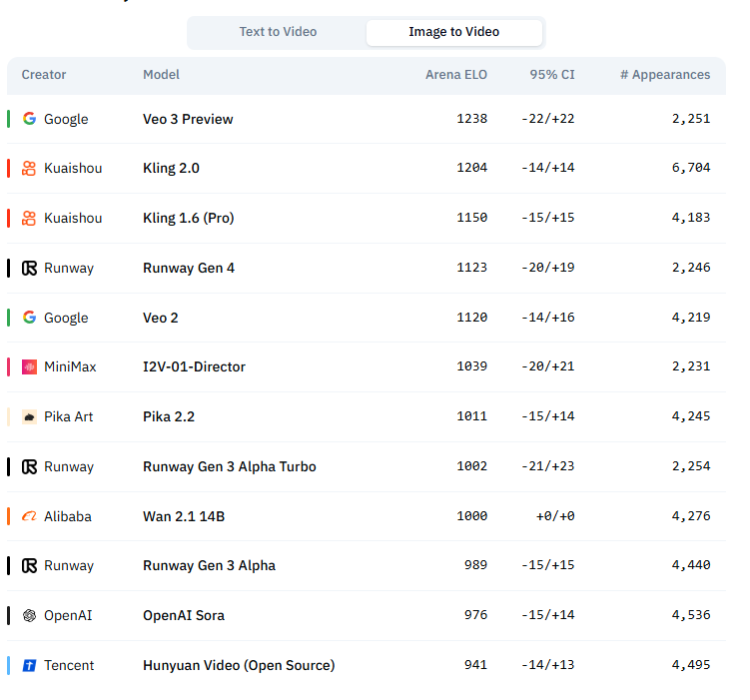Click the Google logo in Veo 2 row
The height and width of the screenshot is (700, 750).
pyautogui.click(x=29, y=318)
